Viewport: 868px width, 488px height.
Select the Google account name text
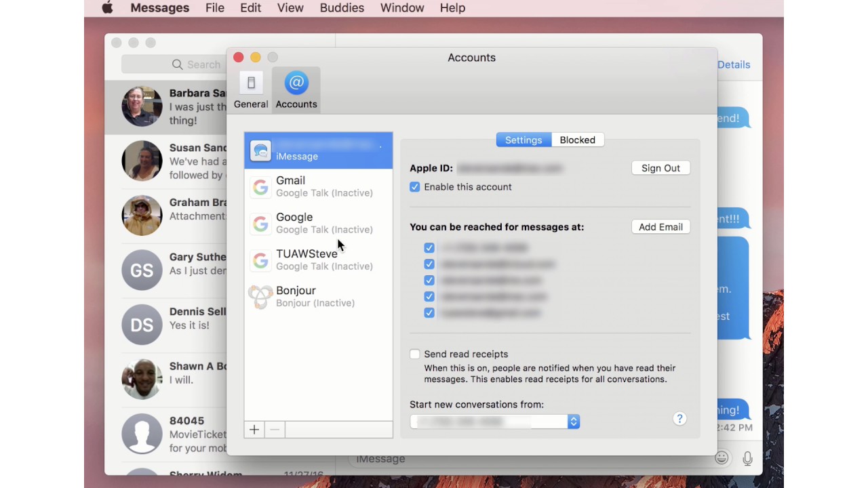tap(294, 217)
